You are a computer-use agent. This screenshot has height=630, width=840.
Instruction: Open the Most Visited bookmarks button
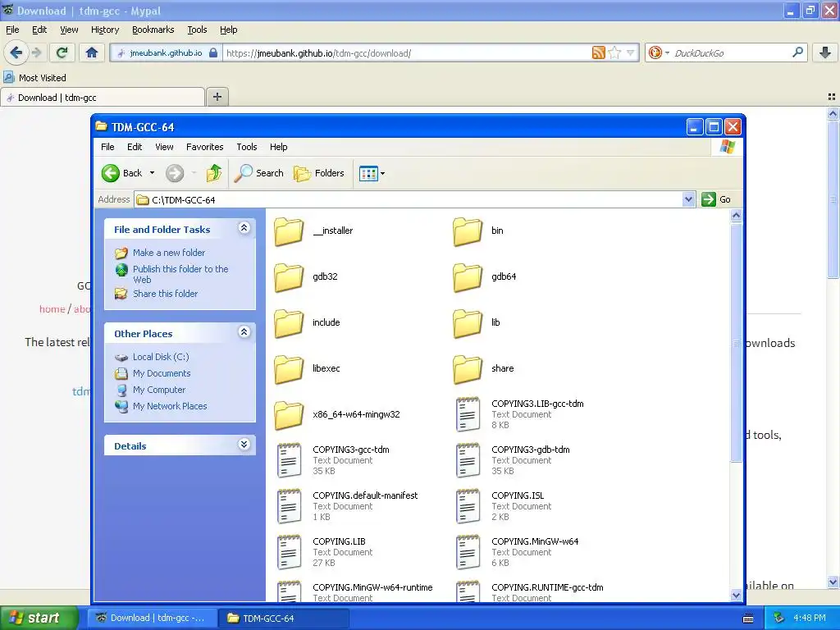pyautogui.click(x=35, y=78)
